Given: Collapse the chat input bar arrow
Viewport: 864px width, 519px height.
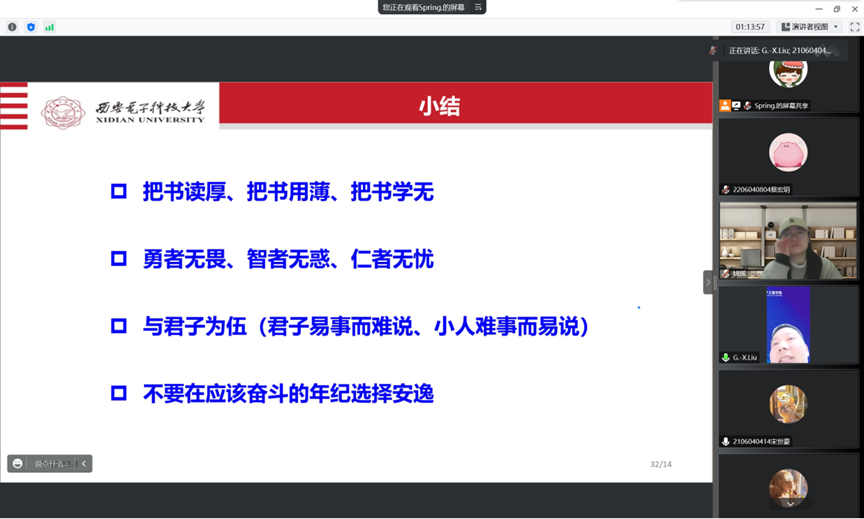Looking at the screenshot, I should pyautogui.click(x=84, y=464).
